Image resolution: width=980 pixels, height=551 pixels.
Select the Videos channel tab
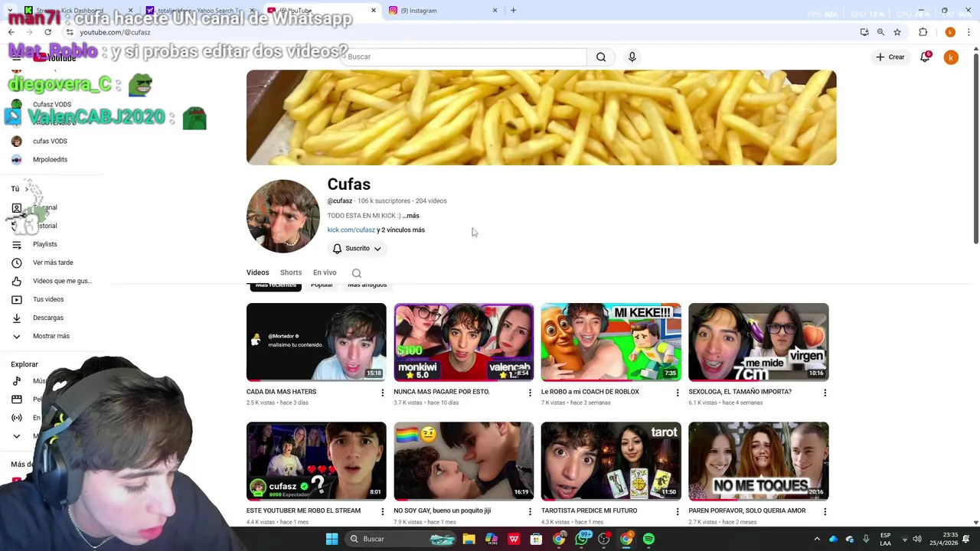257,272
